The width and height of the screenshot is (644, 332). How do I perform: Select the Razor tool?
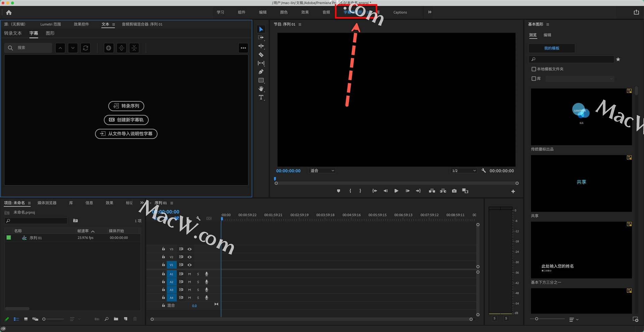click(x=261, y=55)
